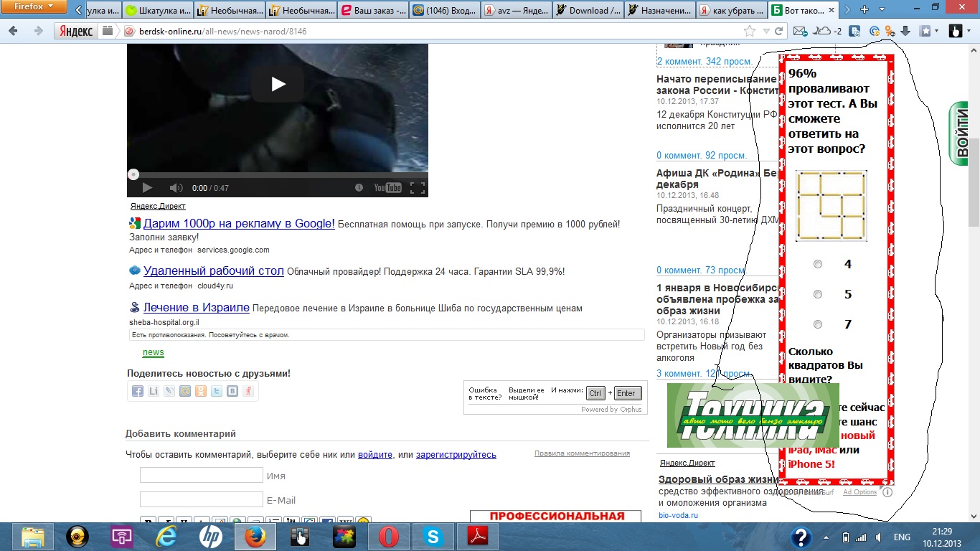Click the 'зарегистрируйтесь' registration link
The image size is (980, 551).
pos(456,455)
